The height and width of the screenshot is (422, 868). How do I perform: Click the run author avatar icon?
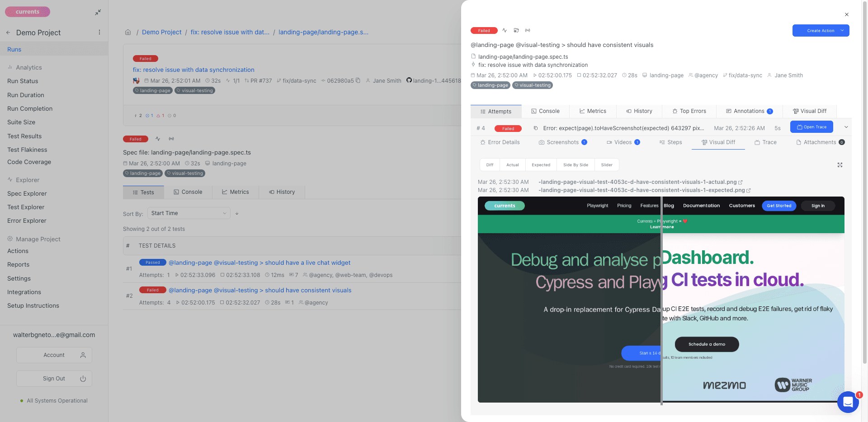coord(136,80)
